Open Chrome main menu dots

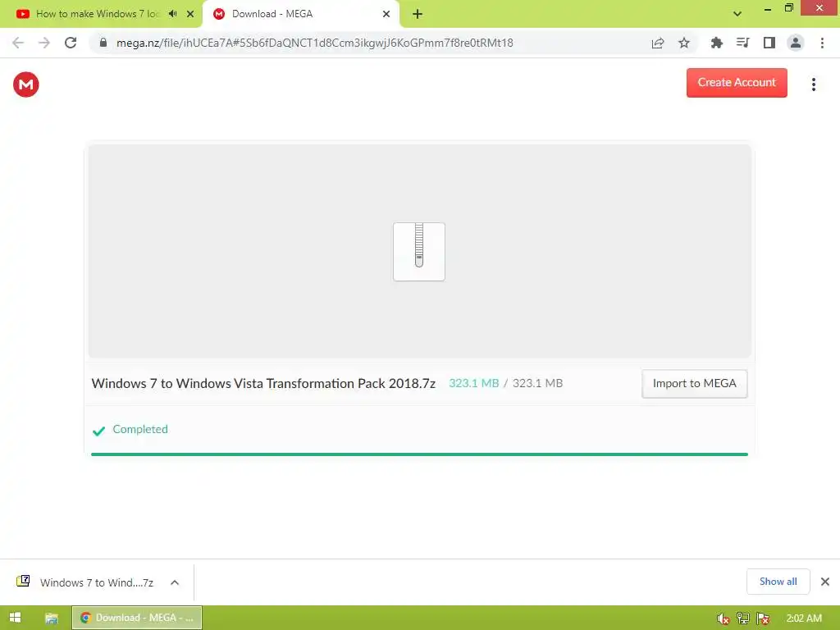click(822, 43)
